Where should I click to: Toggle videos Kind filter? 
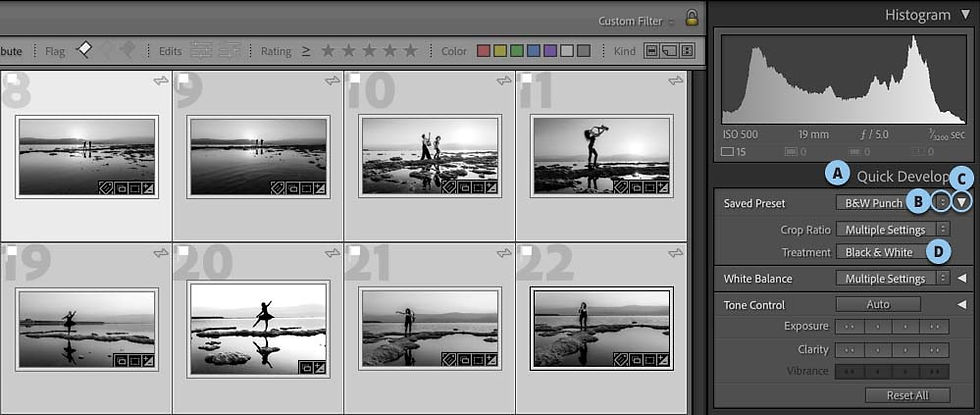[687, 51]
